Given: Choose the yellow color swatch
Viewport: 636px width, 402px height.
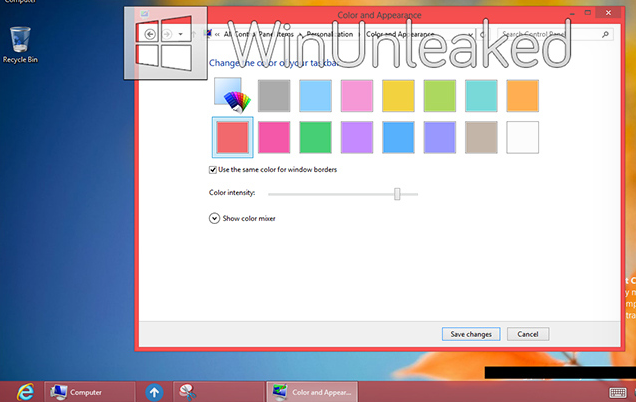Looking at the screenshot, I should coord(399,95).
